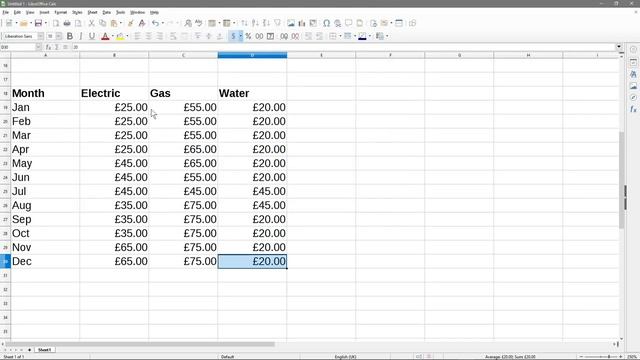Viewport: 640px width, 360px height.
Task: Click the Align left icon
Action: coord(138,36)
